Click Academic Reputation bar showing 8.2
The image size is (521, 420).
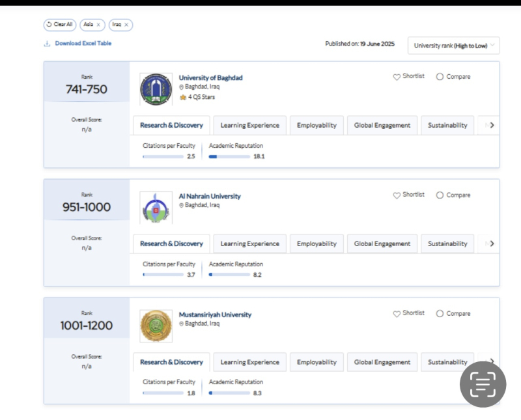[x=229, y=275]
